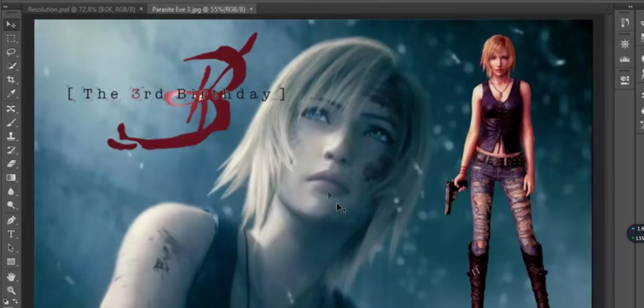The height and width of the screenshot is (308, 644).
Task: Choose the Eyedropper tool
Action: pyautogui.click(x=11, y=94)
